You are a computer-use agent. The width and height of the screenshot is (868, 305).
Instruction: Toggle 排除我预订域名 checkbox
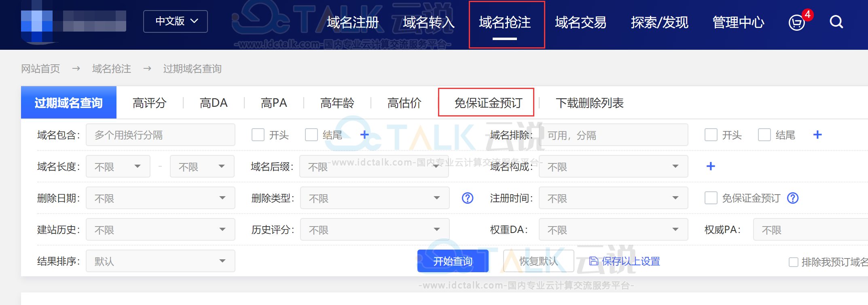[x=794, y=262]
